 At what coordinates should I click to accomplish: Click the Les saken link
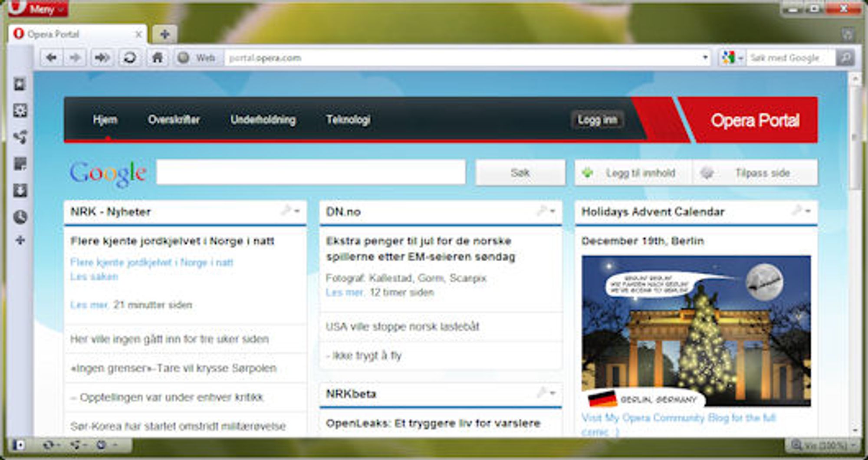[94, 277]
